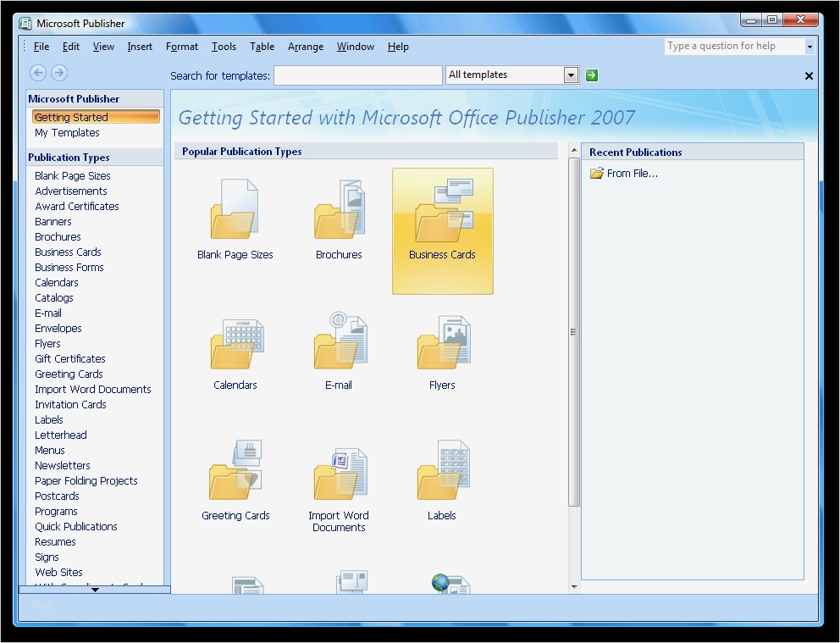The image size is (840, 643).
Task: Go to My Templates
Action: coord(66,132)
